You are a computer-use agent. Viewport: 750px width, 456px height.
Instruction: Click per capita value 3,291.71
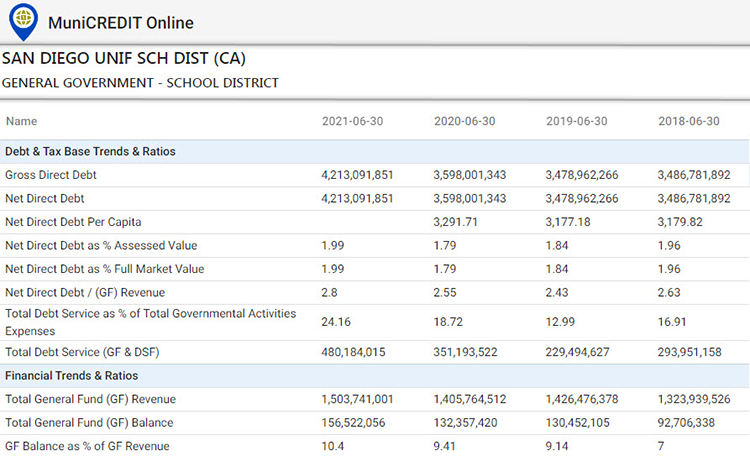pyautogui.click(x=455, y=222)
